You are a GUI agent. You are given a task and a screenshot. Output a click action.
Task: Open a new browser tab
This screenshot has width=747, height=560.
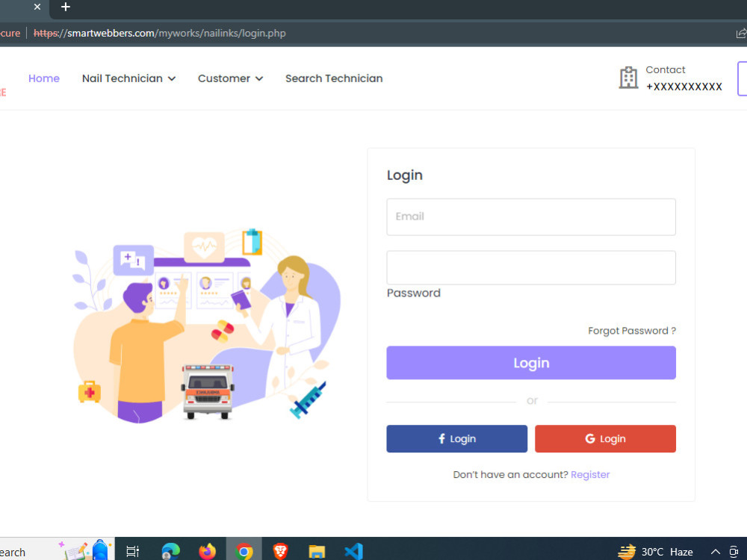click(66, 7)
